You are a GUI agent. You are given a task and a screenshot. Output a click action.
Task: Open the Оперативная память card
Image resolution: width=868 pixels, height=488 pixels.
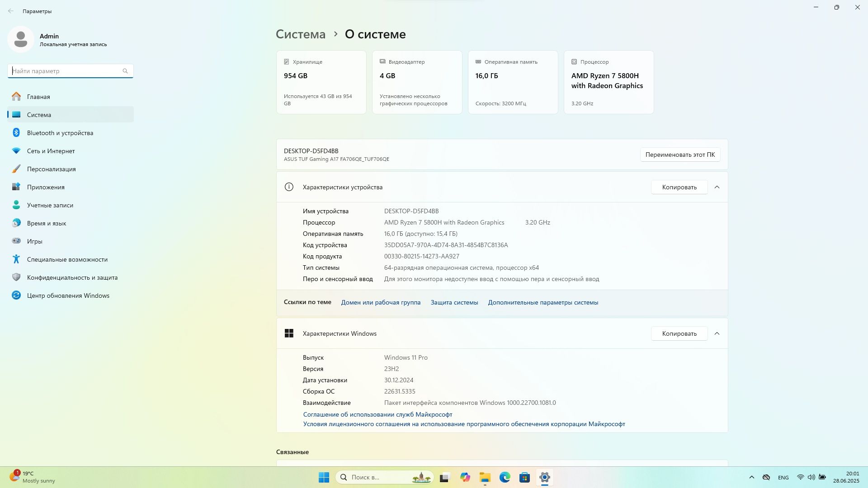(x=513, y=82)
